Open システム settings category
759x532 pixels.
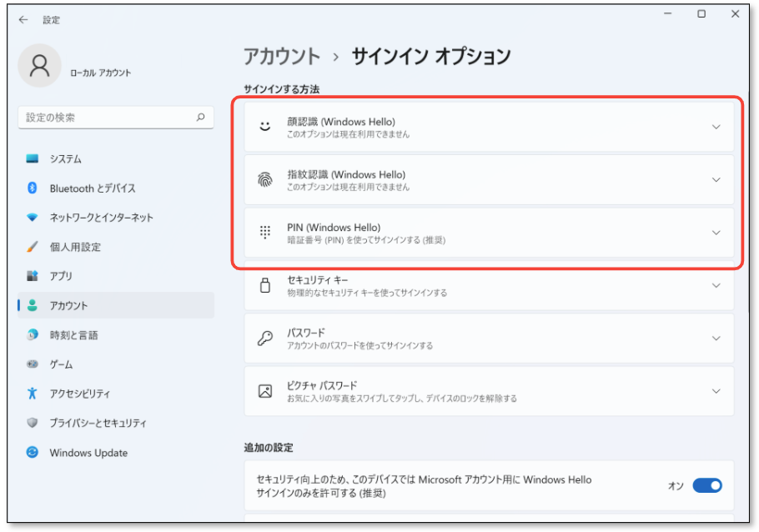[116, 158]
